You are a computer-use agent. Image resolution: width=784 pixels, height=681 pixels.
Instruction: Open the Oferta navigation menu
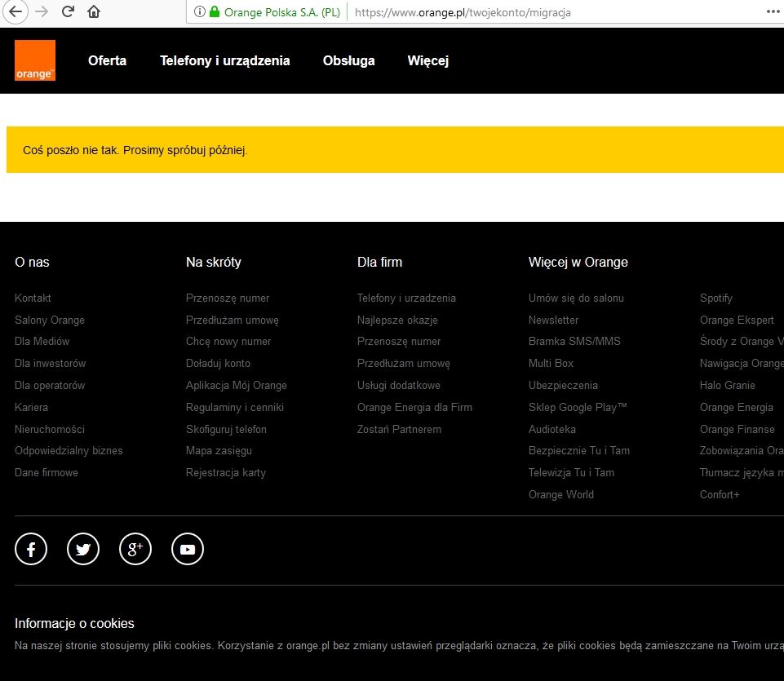107,60
